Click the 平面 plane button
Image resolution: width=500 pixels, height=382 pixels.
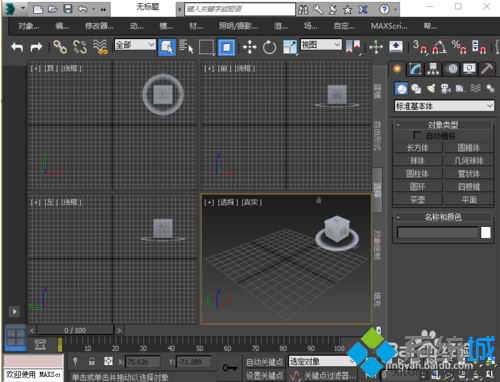(469, 200)
